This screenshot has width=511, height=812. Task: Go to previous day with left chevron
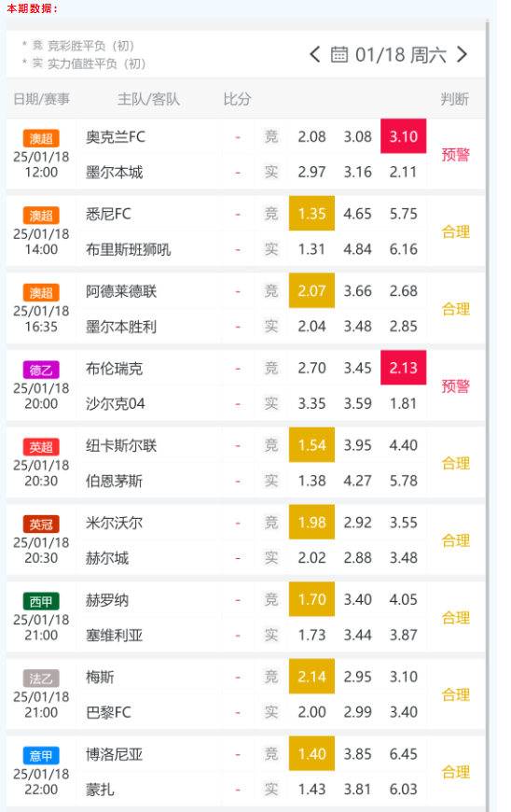314,54
